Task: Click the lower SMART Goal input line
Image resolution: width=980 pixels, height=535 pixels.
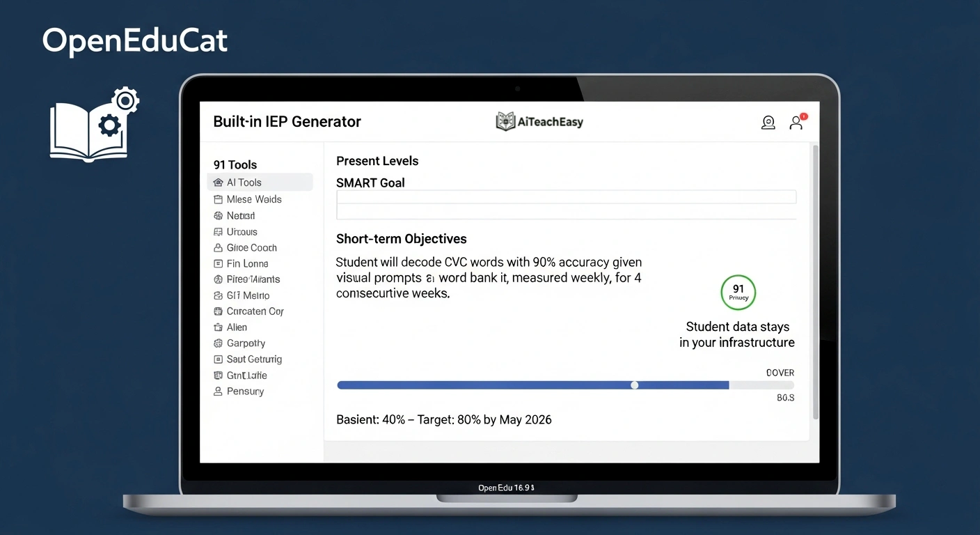Action: [x=566, y=212]
